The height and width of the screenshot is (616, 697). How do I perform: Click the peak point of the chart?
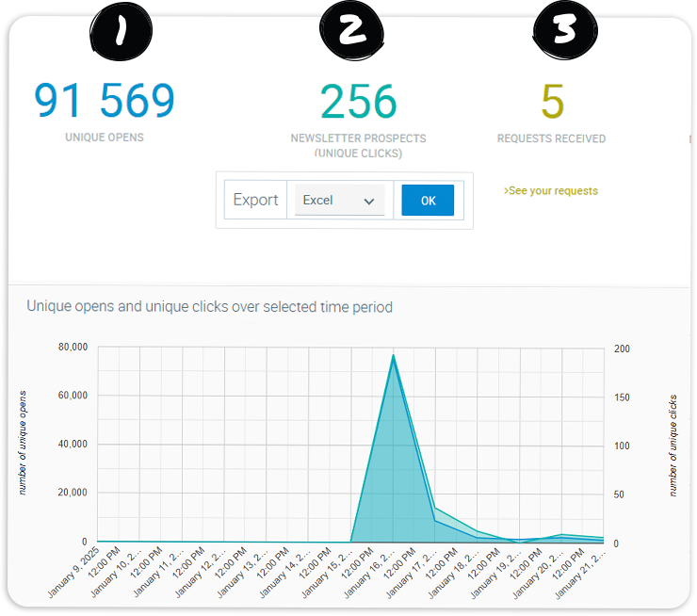393,355
